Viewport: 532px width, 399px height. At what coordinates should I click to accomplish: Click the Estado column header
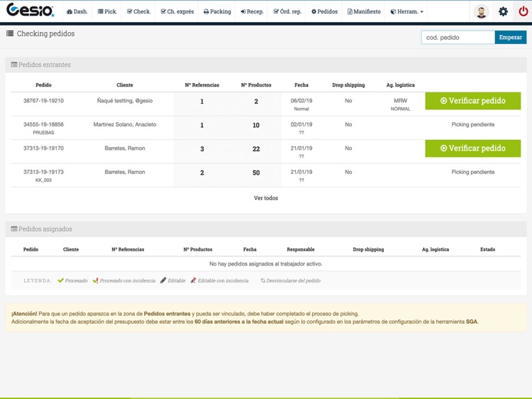[x=487, y=249]
